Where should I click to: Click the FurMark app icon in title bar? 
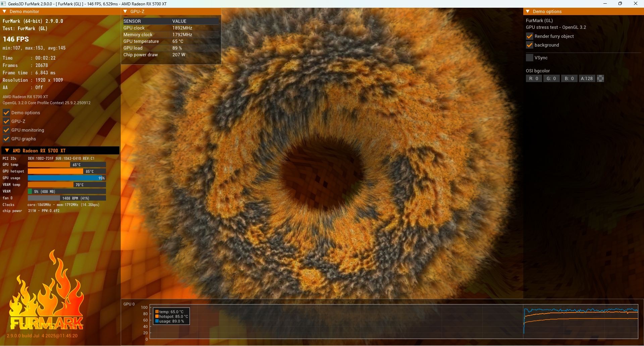[x=3, y=4]
